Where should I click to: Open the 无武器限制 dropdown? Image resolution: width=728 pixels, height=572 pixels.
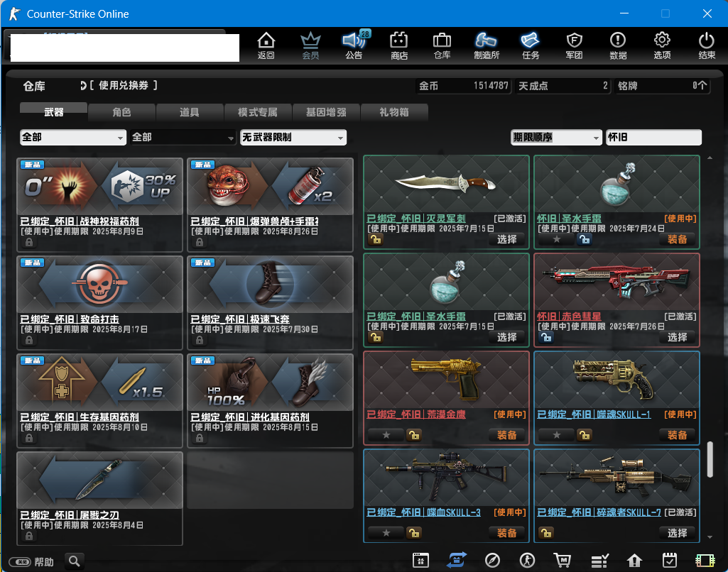point(293,137)
